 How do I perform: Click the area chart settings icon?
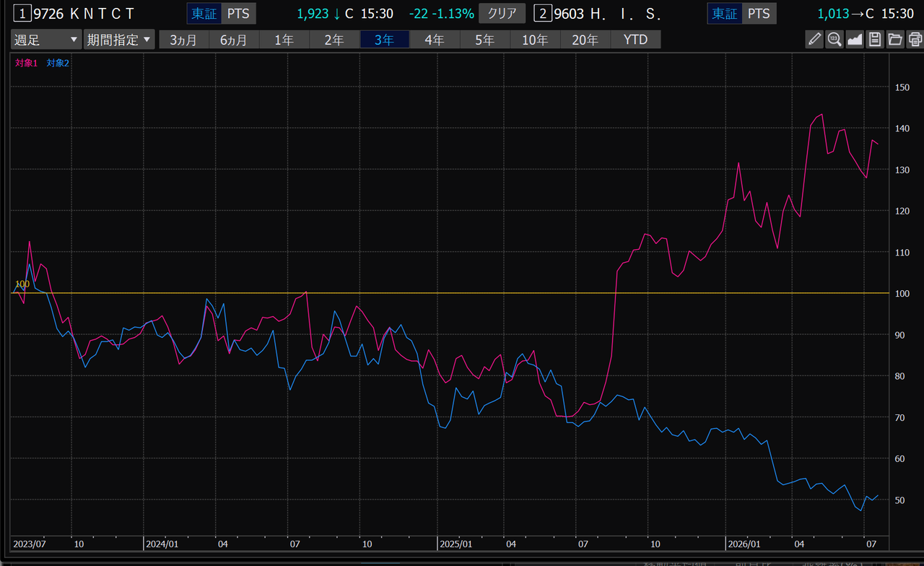(x=855, y=40)
